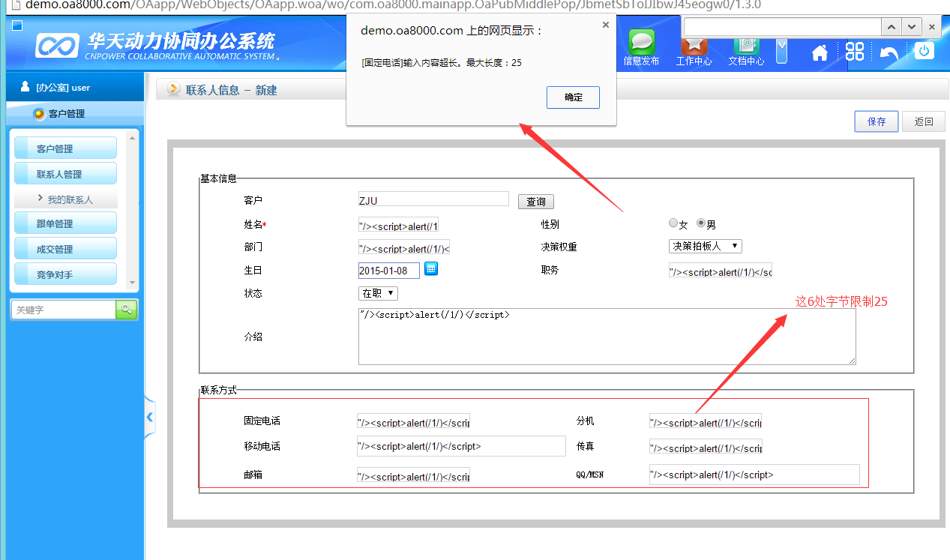
Task: Click the 基本信息 section legend
Action: [x=218, y=178]
